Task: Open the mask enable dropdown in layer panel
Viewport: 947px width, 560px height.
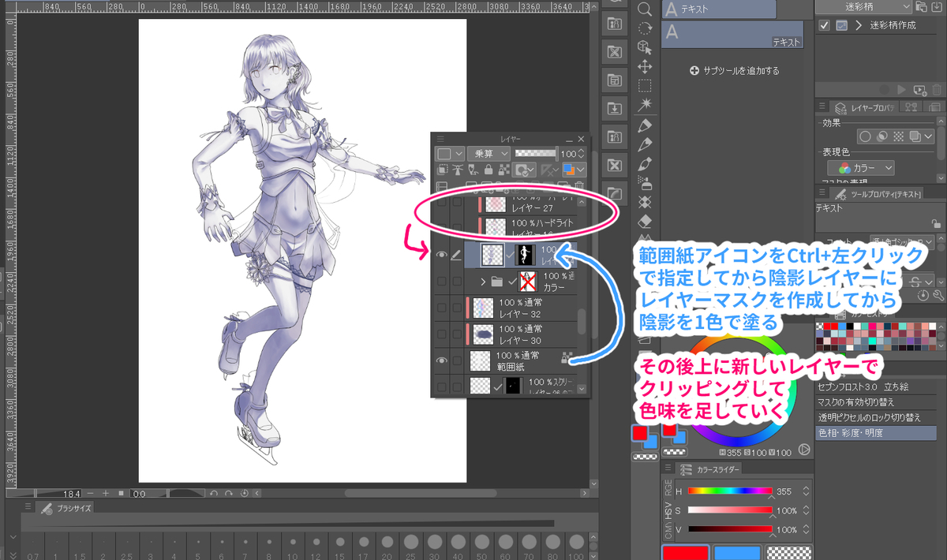Action: [x=525, y=170]
